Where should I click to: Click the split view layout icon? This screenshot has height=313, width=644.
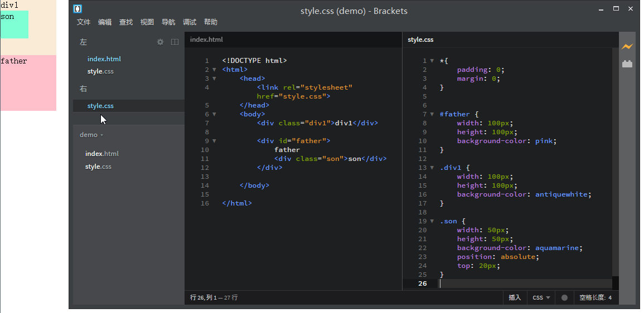click(175, 42)
